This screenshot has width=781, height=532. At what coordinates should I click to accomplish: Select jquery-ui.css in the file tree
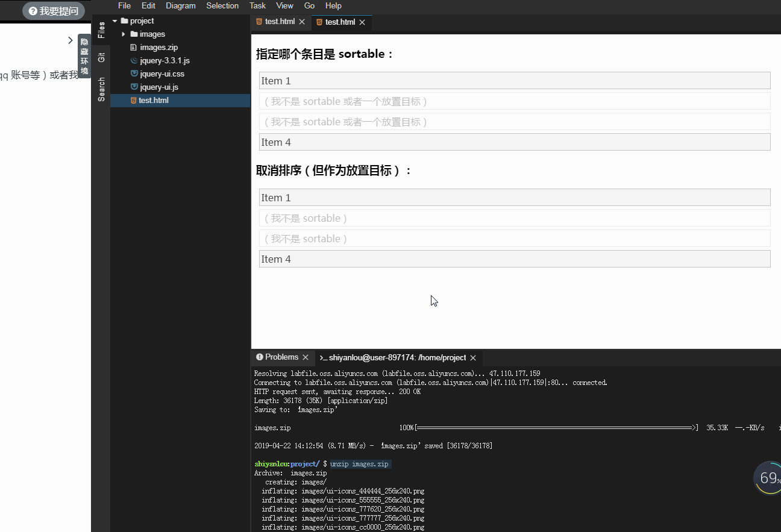(180, 74)
